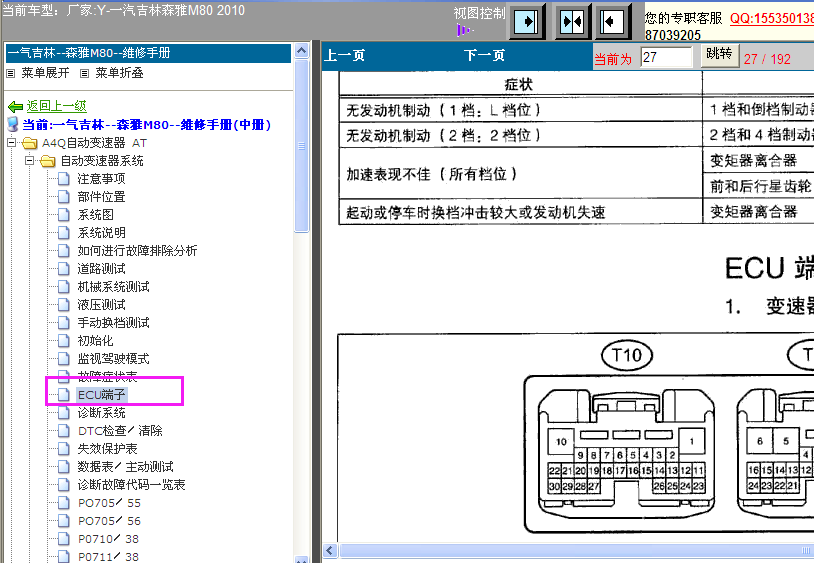Open 监视驾驶模式 tree item
The height and width of the screenshot is (563, 814).
[x=114, y=359]
